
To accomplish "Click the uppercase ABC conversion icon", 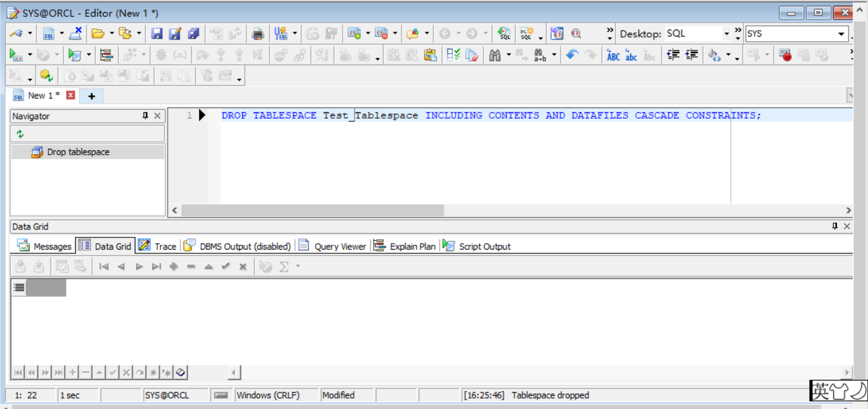I will [613, 55].
